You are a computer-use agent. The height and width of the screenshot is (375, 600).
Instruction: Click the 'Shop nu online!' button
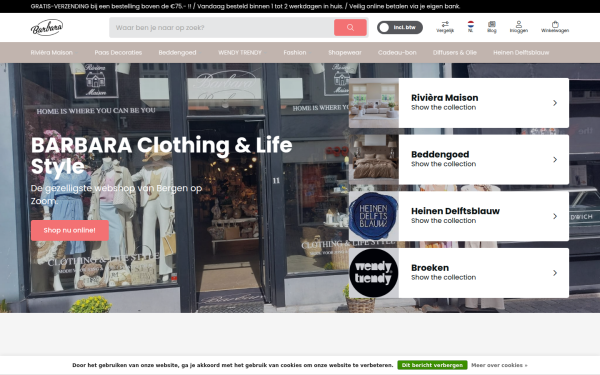pyautogui.click(x=70, y=230)
